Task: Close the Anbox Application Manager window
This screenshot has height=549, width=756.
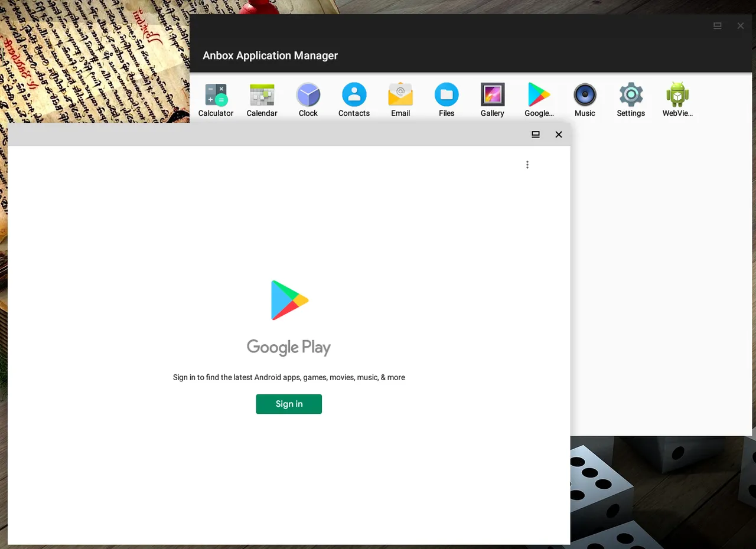Action: pyautogui.click(x=741, y=26)
